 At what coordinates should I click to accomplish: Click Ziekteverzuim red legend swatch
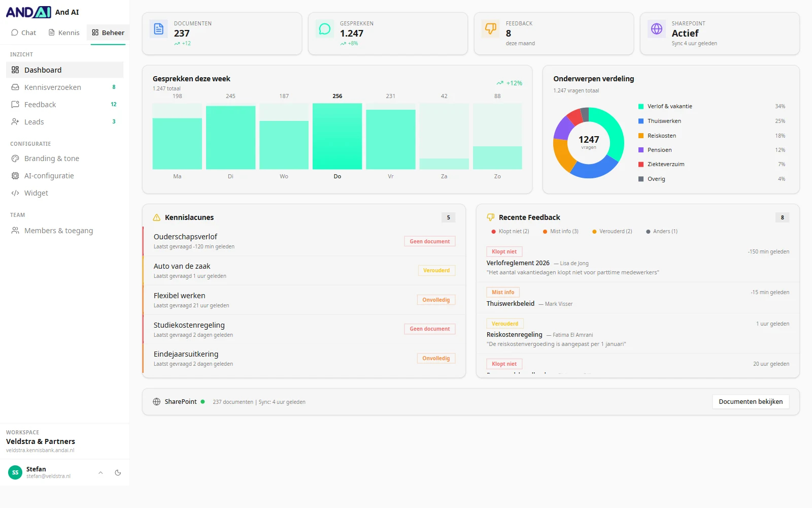click(x=641, y=165)
